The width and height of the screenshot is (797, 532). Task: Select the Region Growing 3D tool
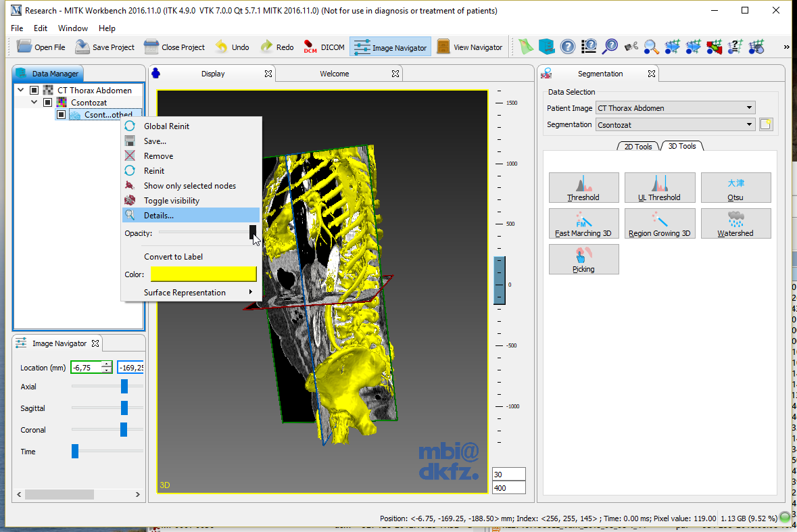click(x=659, y=224)
